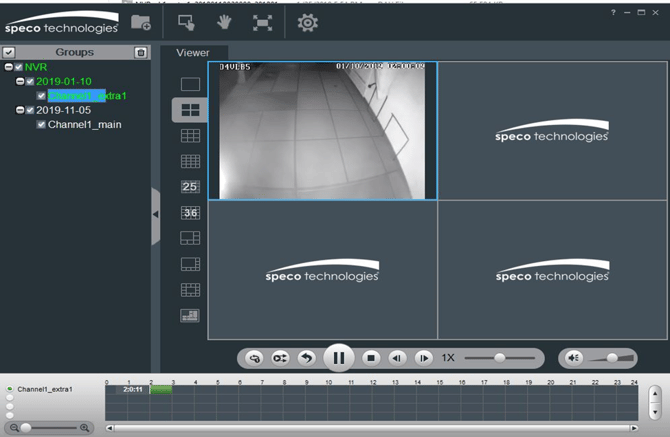This screenshot has height=437, width=670.
Task: Select the four-split view layout
Action: (x=190, y=110)
